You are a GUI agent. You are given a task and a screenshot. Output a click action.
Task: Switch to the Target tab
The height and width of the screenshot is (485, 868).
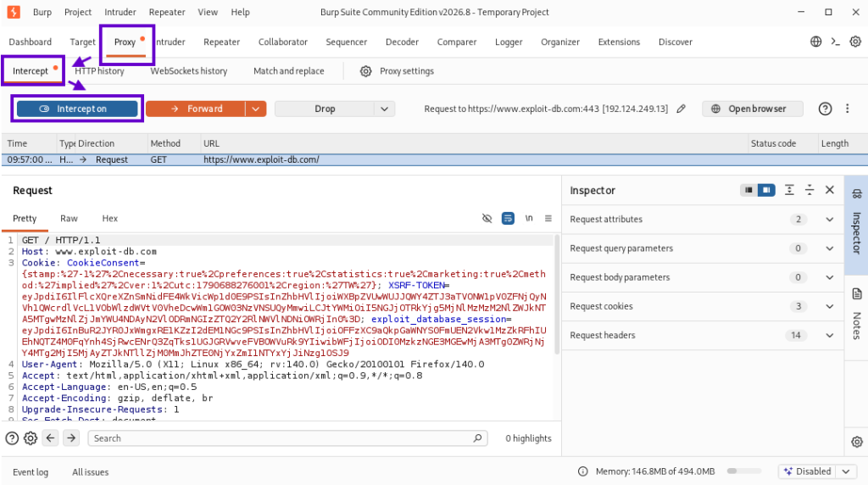click(x=82, y=42)
